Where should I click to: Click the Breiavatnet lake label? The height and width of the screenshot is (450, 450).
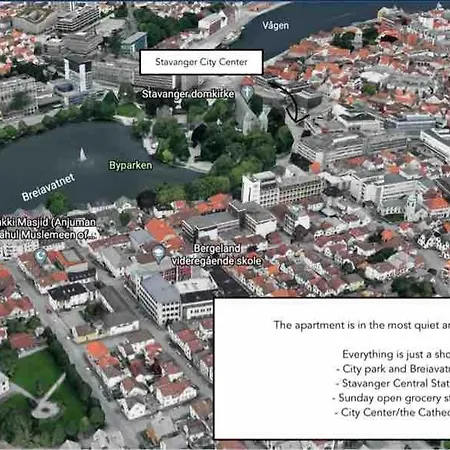pos(48,187)
